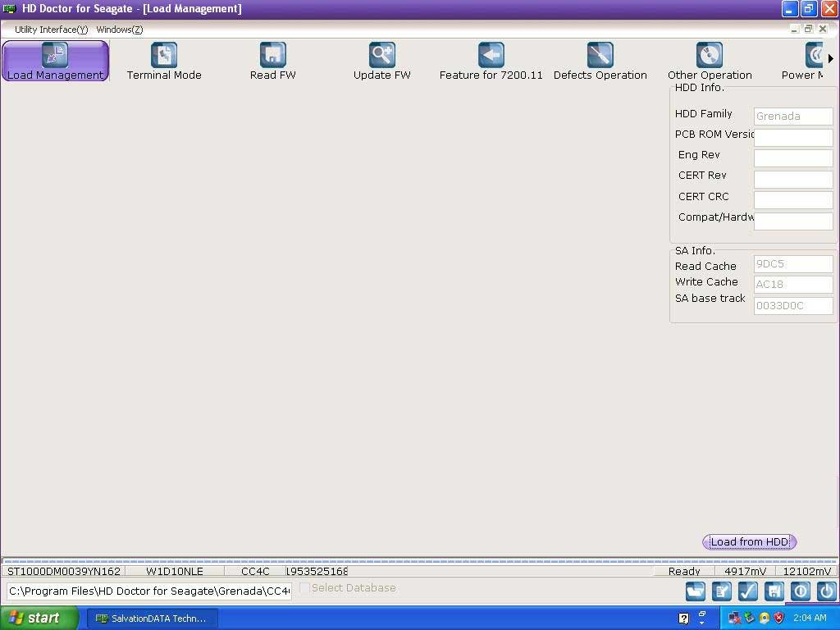
Task: Click the checklist document icon at bottom
Action: (x=722, y=591)
